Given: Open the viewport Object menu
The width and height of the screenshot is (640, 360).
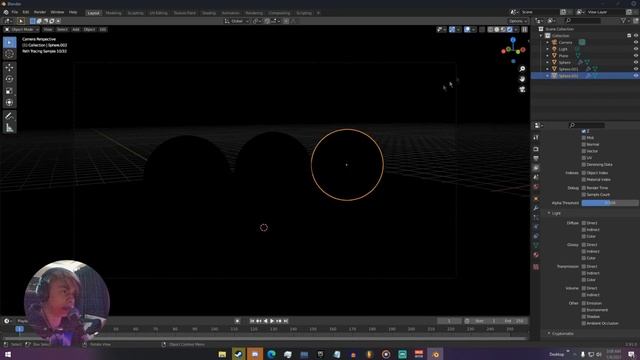Looking at the screenshot, I should [x=89, y=29].
